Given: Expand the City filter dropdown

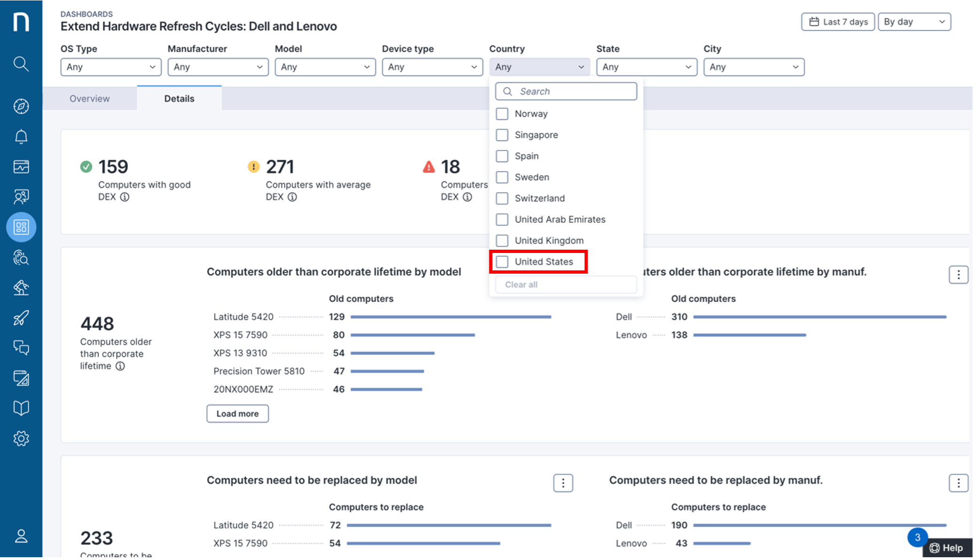Looking at the screenshot, I should click(x=754, y=67).
